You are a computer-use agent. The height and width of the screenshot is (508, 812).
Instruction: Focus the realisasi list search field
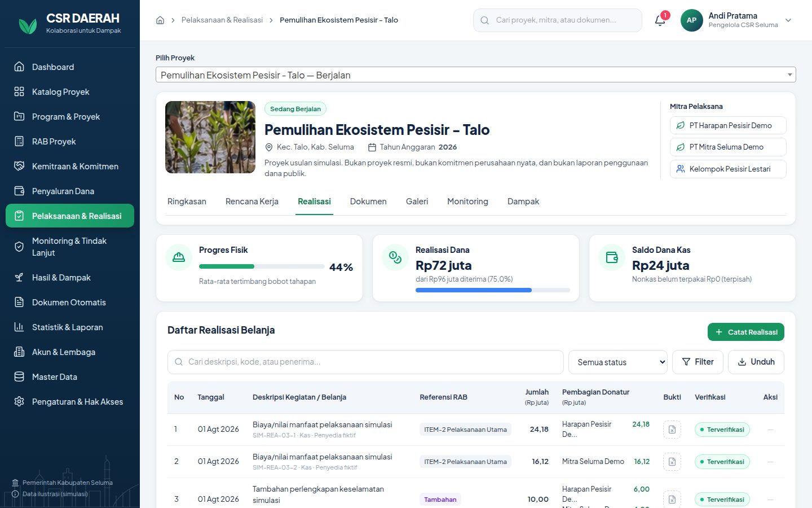coord(365,362)
